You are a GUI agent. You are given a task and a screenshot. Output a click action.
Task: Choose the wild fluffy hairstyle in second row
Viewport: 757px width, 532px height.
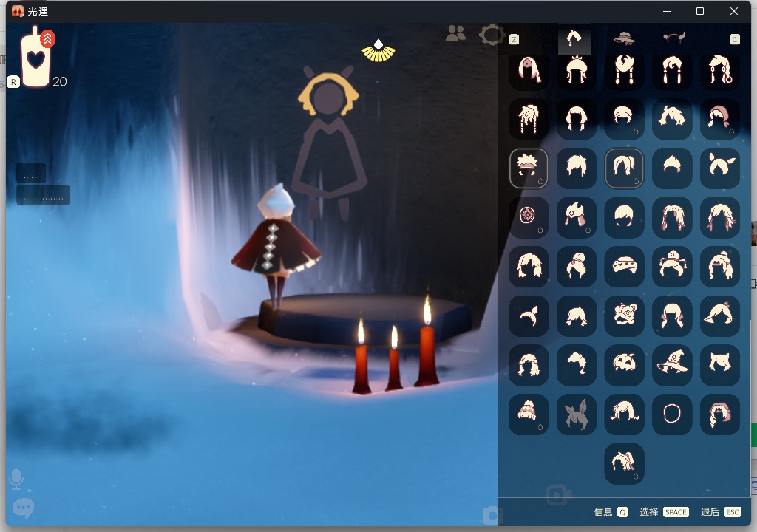click(672, 119)
